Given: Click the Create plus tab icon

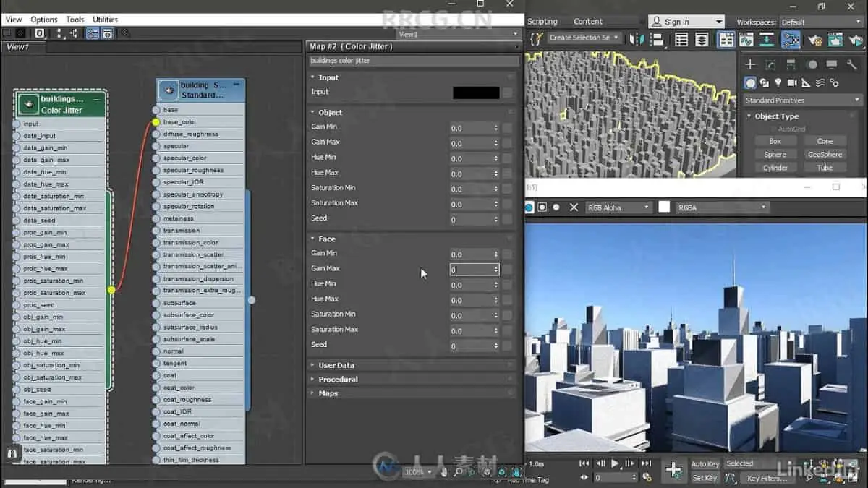Looking at the screenshot, I should click(750, 64).
